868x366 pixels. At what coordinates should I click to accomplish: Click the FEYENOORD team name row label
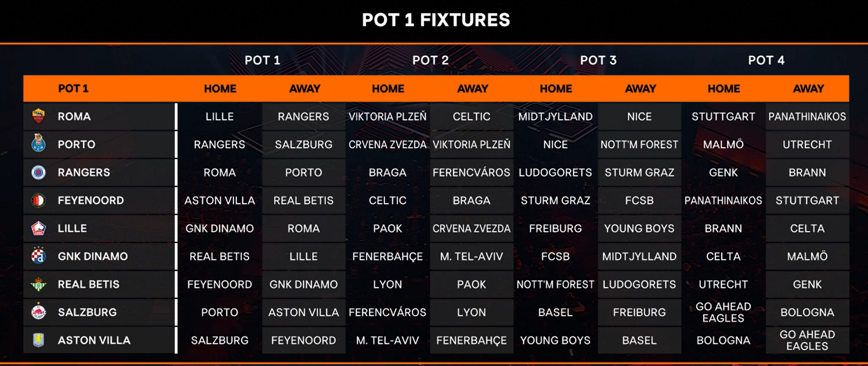coord(91,200)
